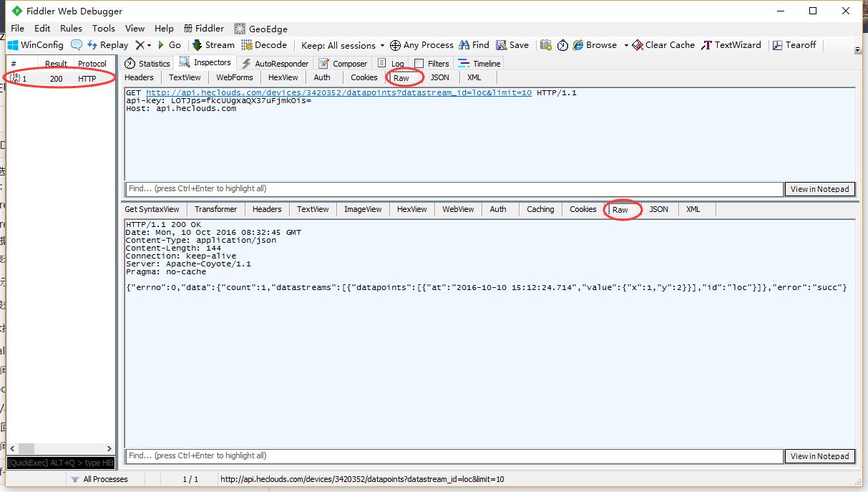This screenshot has height=492, width=868.
Task: Open the response WebView tab
Action: tap(458, 209)
